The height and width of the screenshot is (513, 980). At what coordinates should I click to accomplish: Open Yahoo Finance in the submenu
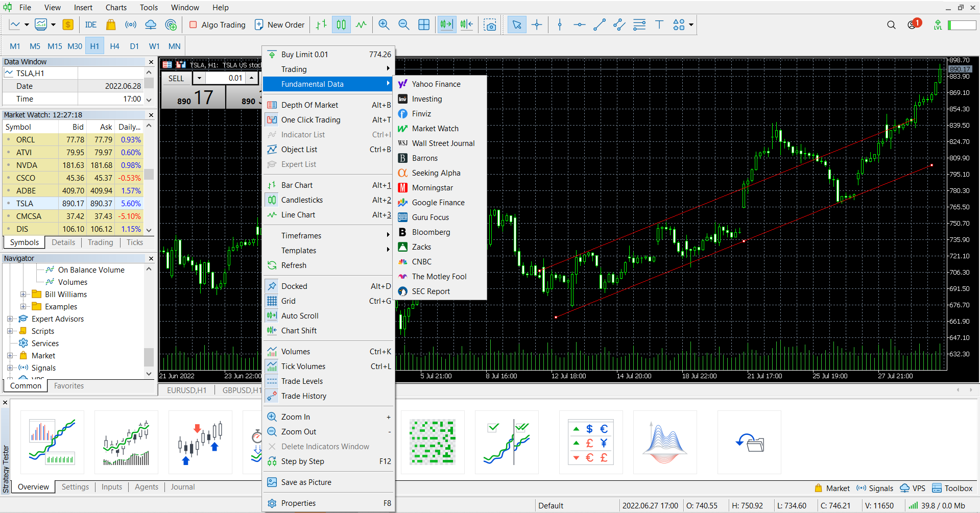(439, 84)
